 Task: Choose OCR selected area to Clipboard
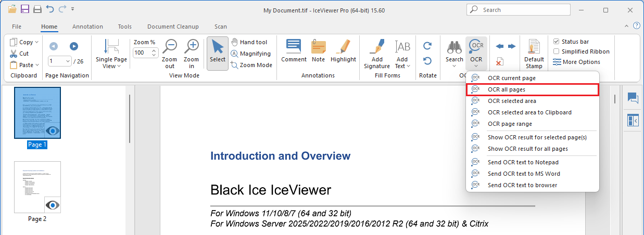click(x=533, y=112)
